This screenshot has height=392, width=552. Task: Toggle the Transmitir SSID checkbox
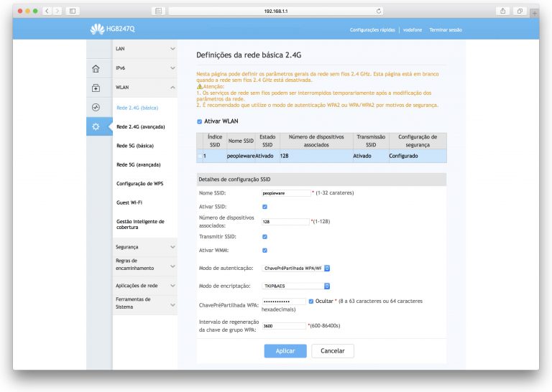[x=265, y=236]
